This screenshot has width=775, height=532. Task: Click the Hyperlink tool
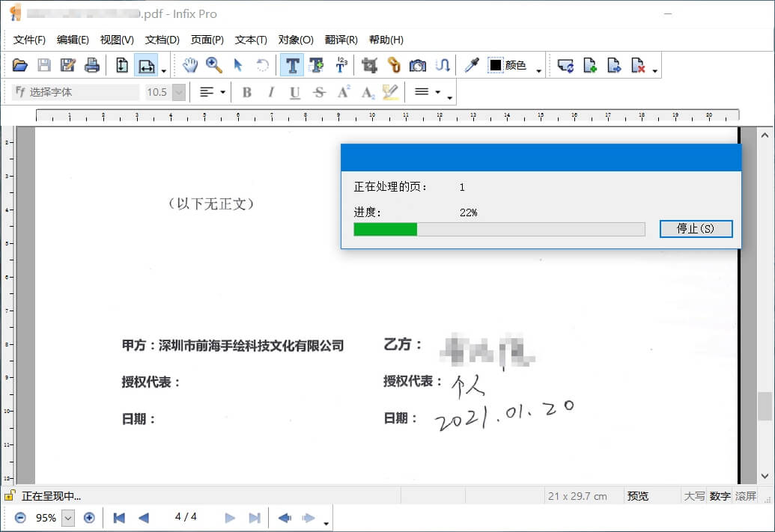pos(394,65)
